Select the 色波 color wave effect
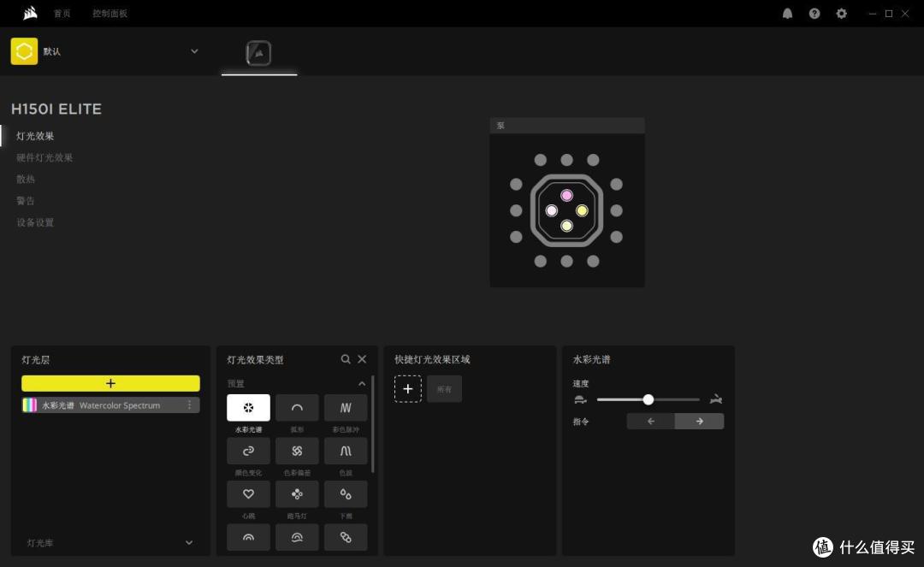This screenshot has height=567, width=924. pos(346,451)
